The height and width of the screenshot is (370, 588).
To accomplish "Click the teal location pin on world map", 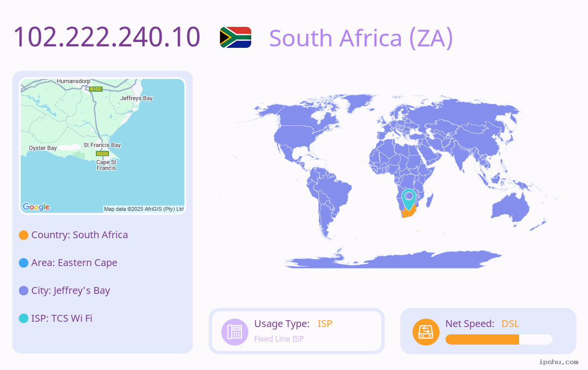I will [409, 199].
